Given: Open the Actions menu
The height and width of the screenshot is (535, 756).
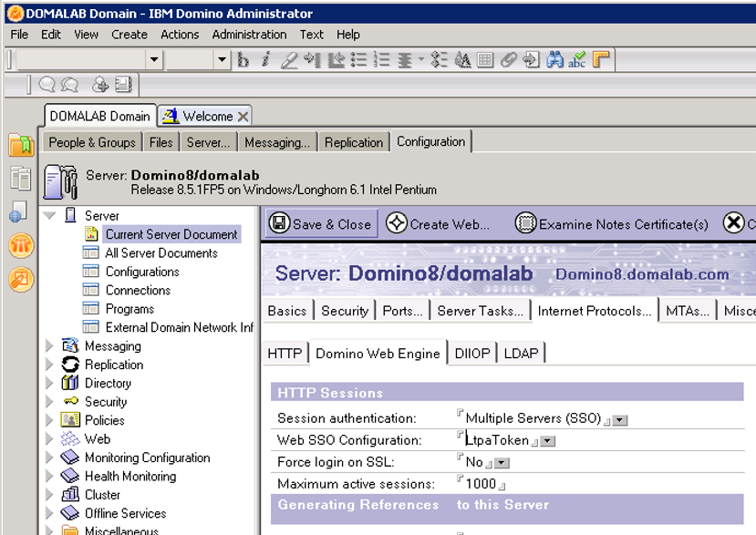Looking at the screenshot, I should 180,35.
